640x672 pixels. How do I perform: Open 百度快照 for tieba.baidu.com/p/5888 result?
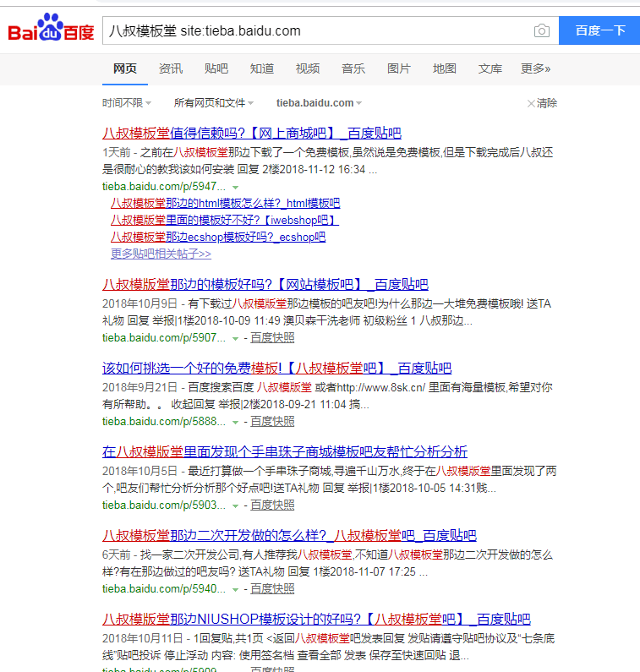pyautogui.click(x=272, y=421)
